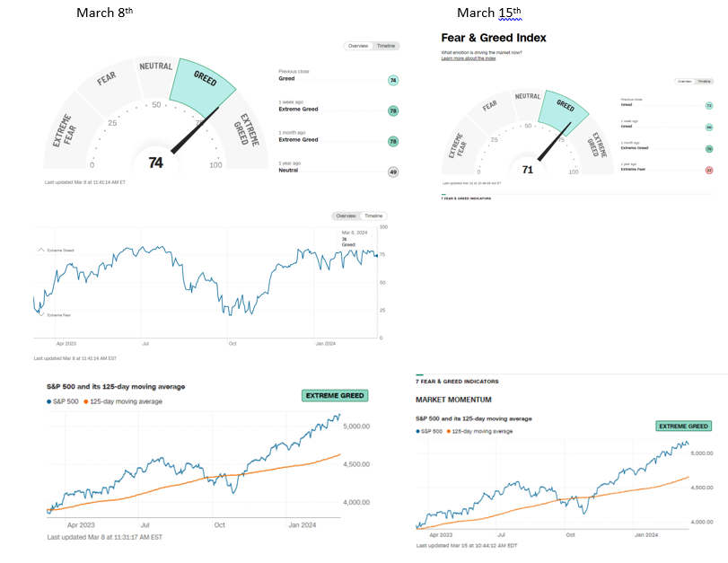Select the 1 week ago Greed badge 66
This screenshot has height=563, width=728.
(709, 128)
